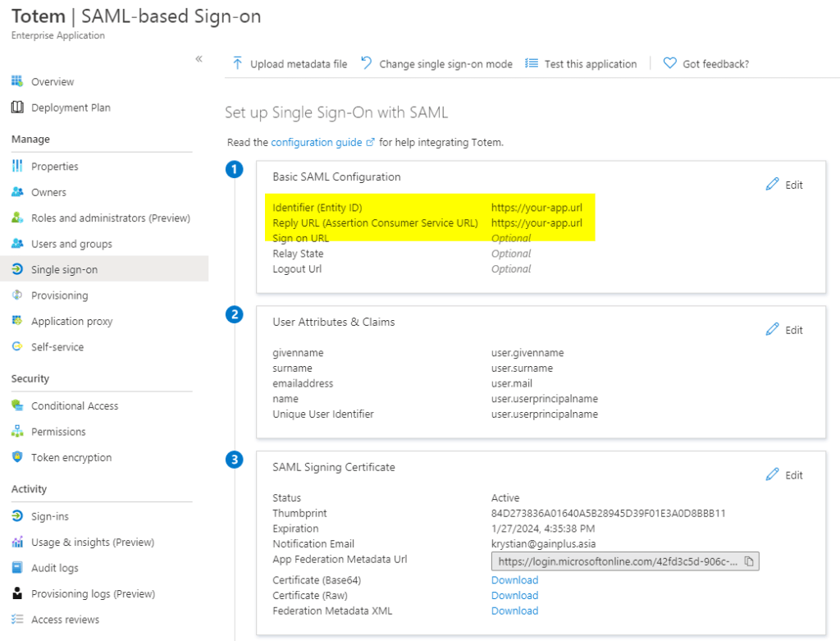
Task: Click the Change single sign-on mode undo icon
Action: pyautogui.click(x=367, y=63)
